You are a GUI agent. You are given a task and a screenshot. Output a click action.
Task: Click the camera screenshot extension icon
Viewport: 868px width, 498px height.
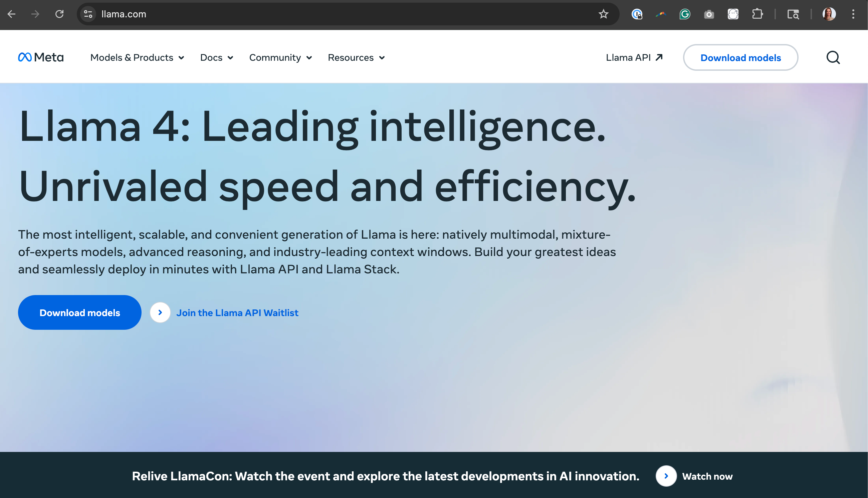pyautogui.click(x=709, y=14)
